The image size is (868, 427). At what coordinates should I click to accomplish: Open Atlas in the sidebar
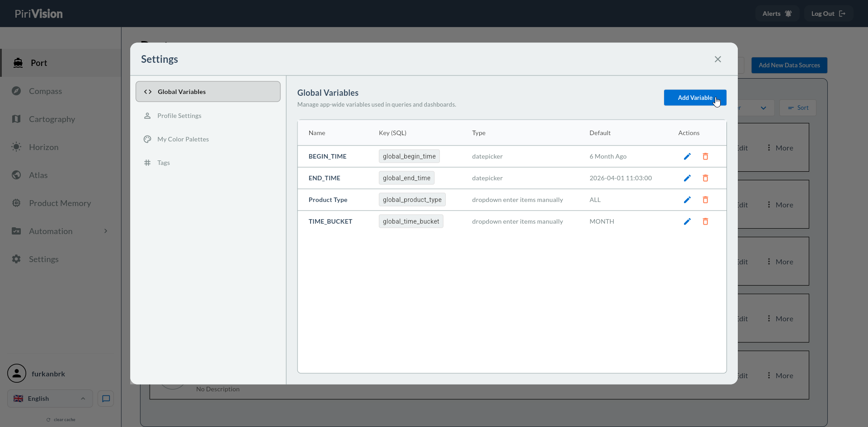(x=61, y=175)
